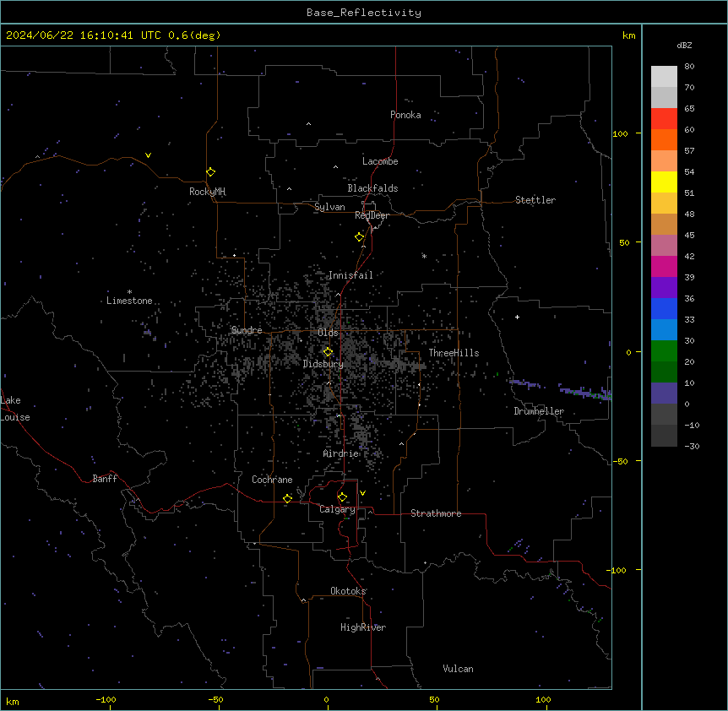Click the yellow marker southeast of Cochrane
Viewport: 728px width, 711px height.
coord(287,498)
